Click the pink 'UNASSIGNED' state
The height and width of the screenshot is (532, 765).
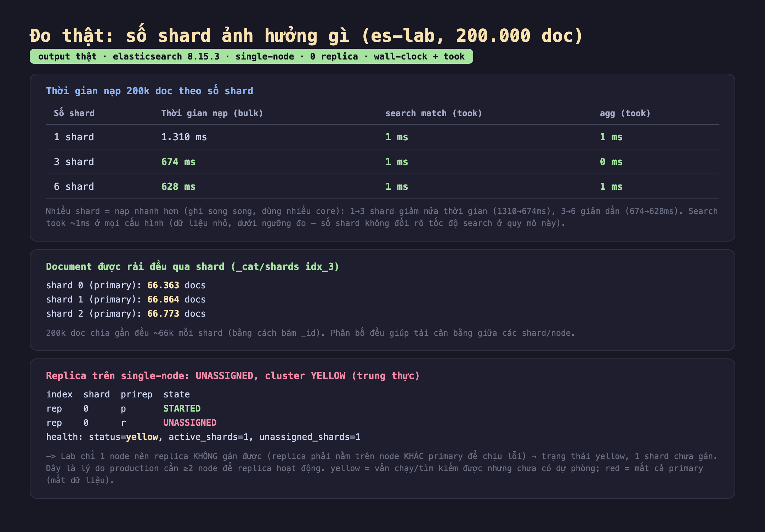pos(189,423)
